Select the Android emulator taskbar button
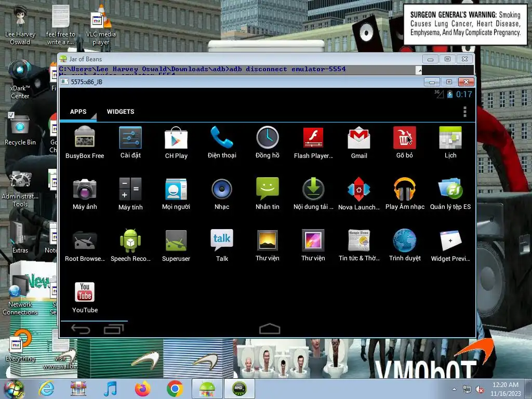Image resolution: width=532 pixels, height=399 pixels. pos(239,389)
